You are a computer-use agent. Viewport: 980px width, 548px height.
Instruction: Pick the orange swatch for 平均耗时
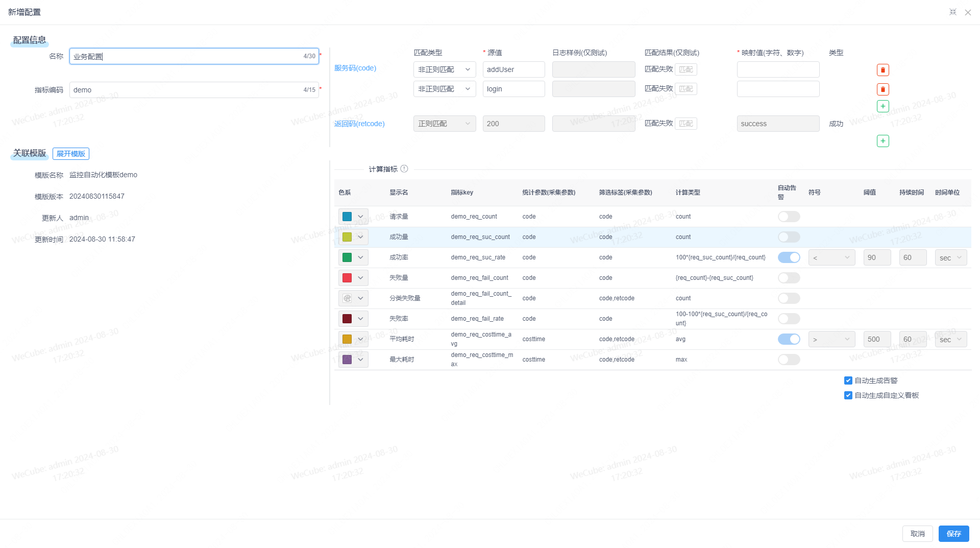pyautogui.click(x=347, y=339)
